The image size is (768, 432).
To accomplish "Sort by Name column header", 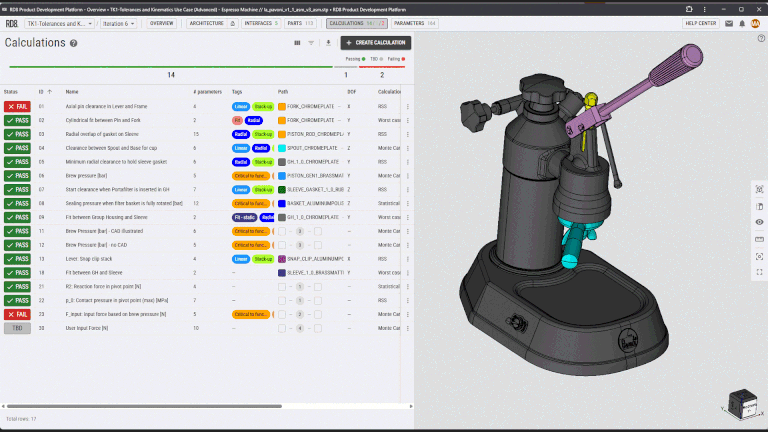I will 72,92.
